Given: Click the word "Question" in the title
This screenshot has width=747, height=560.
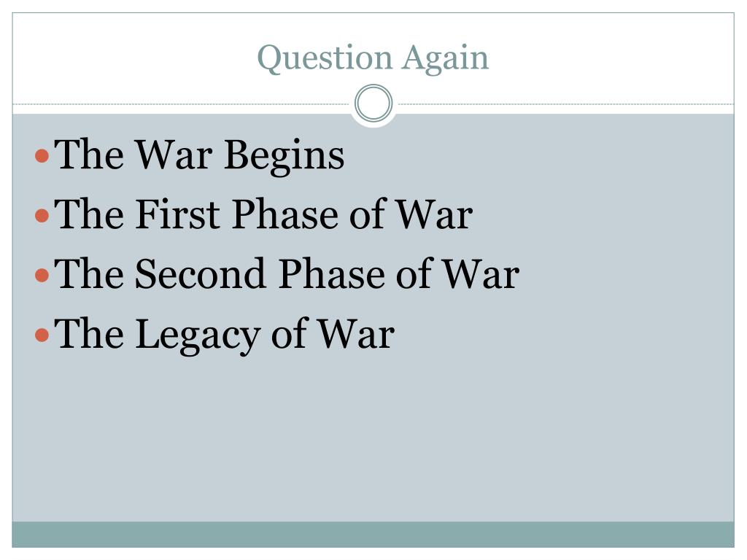Looking at the screenshot, I should (325, 58).
